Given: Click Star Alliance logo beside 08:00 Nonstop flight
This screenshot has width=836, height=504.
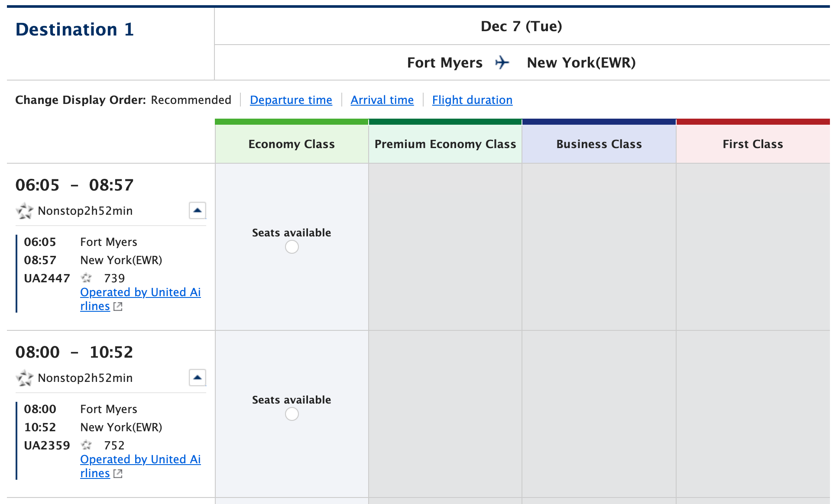Looking at the screenshot, I should pyautogui.click(x=25, y=378).
